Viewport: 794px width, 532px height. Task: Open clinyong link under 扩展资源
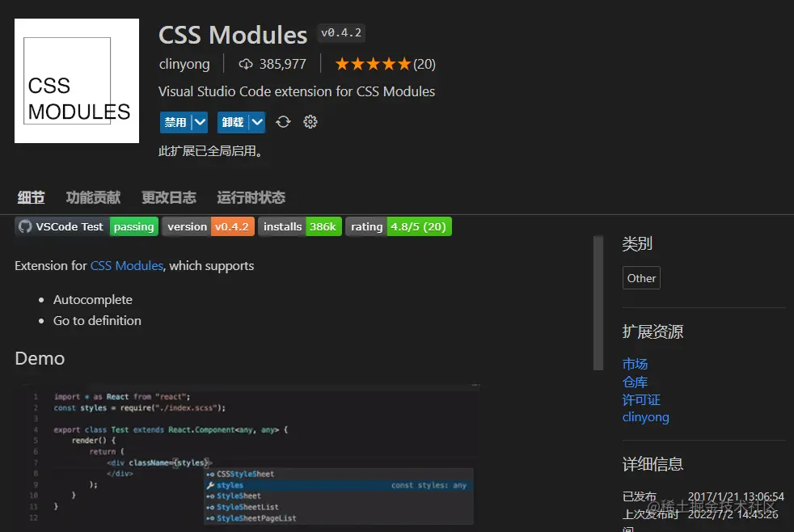(x=646, y=417)
